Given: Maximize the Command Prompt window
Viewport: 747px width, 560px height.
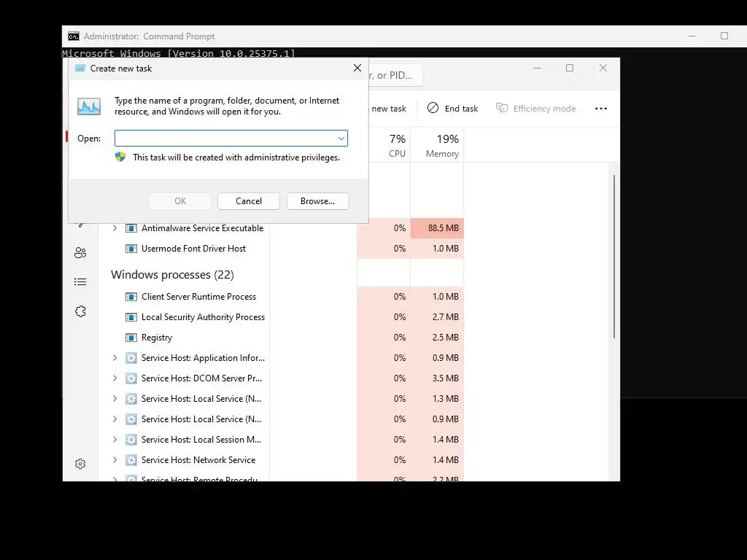Looking at the screenshot, I should coord(724,36).
